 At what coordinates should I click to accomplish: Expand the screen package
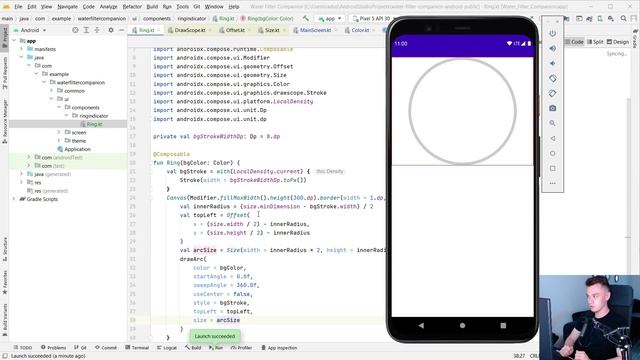tap(59, 132)
